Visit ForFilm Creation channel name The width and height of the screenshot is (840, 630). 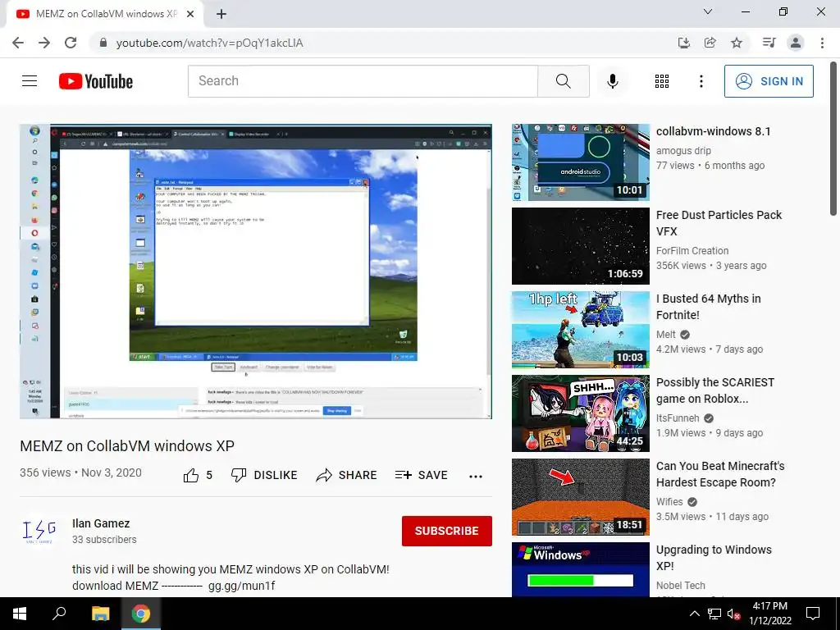click(x=692, y=251)
